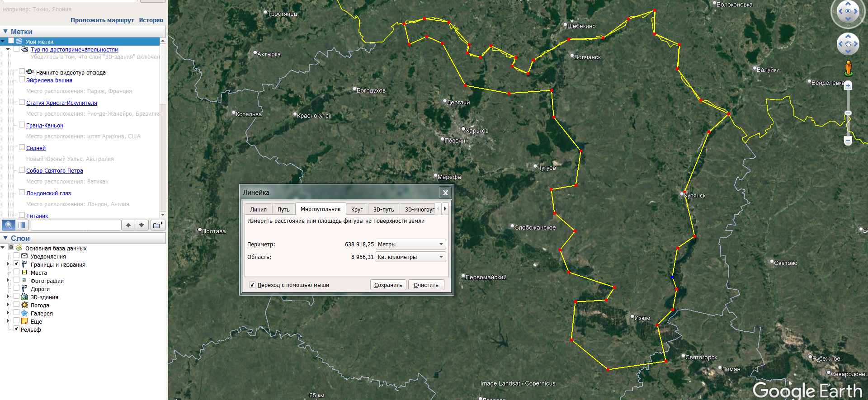Open the perimeter units Метры dropdown
The width and height of the screenshot is (868, 400).
pyautogui.click(x=411, y=244)
